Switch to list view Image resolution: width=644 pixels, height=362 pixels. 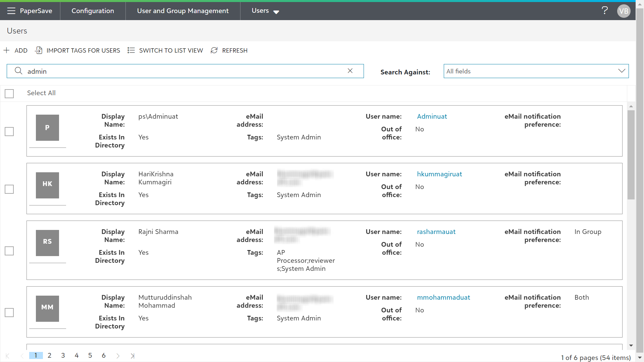tap(165, 50)
